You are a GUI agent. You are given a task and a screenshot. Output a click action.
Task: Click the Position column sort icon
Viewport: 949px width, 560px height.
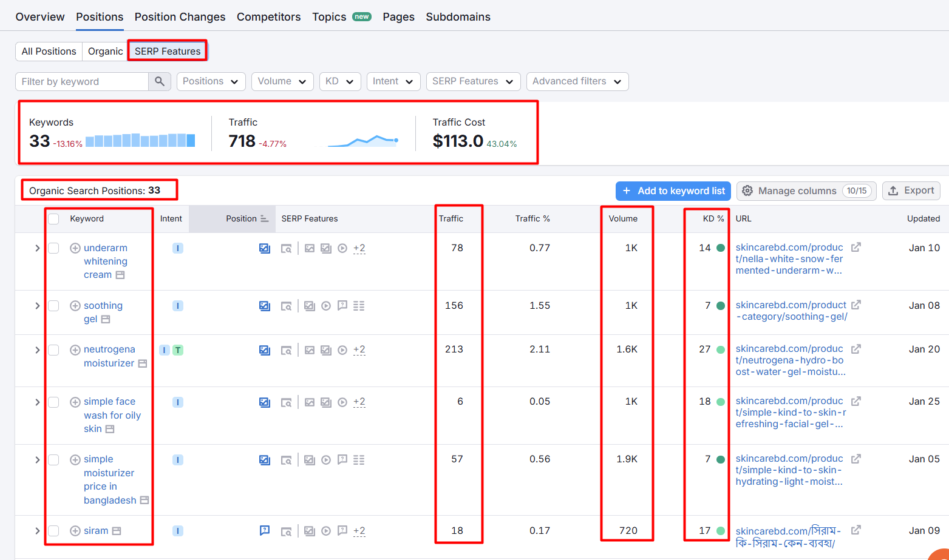[x=264, y=218]
